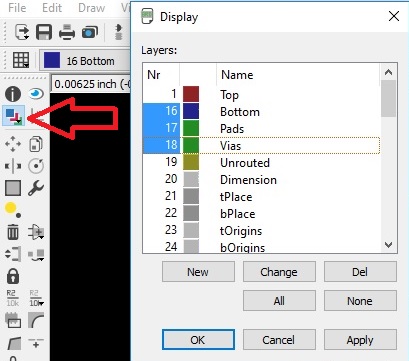Click the Save floppy disk icon

(x=44, y=32)
